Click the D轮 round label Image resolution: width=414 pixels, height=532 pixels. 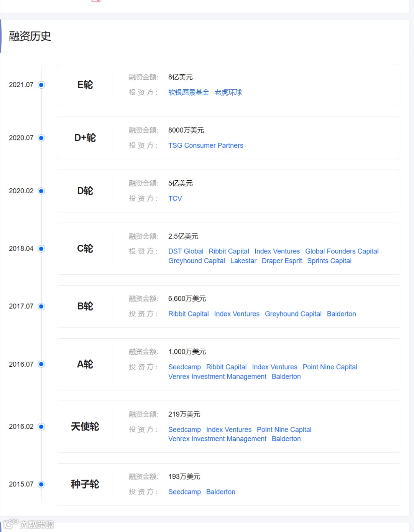85,191
